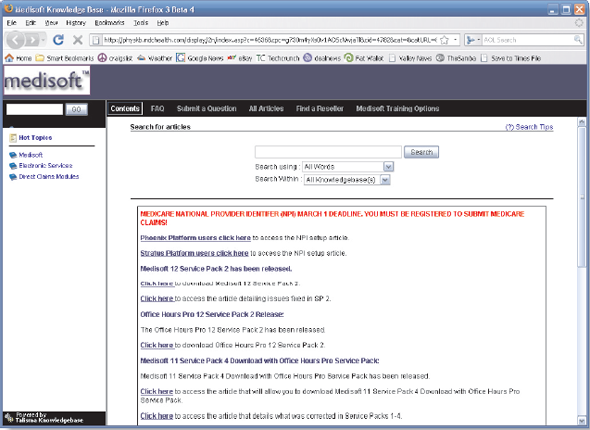Go back with the Back arrow button

tap(15, 40)
